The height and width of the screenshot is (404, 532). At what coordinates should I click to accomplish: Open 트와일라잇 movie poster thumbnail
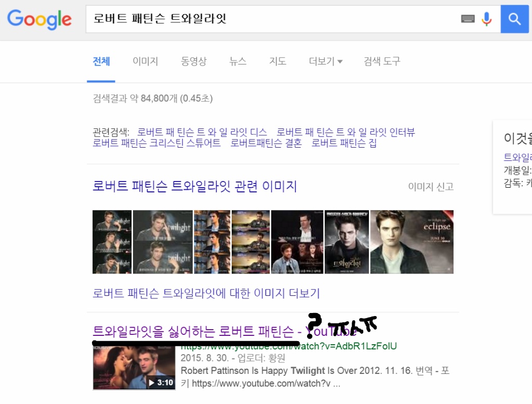(x=347, y=242)
